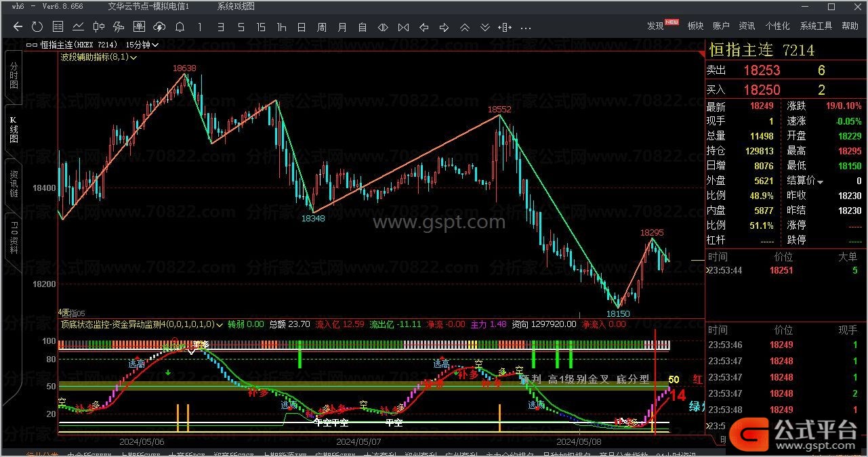The image size is (868, 457).
Task: Switch to the K线图 side tab
Action: click(x=14, y=129)
